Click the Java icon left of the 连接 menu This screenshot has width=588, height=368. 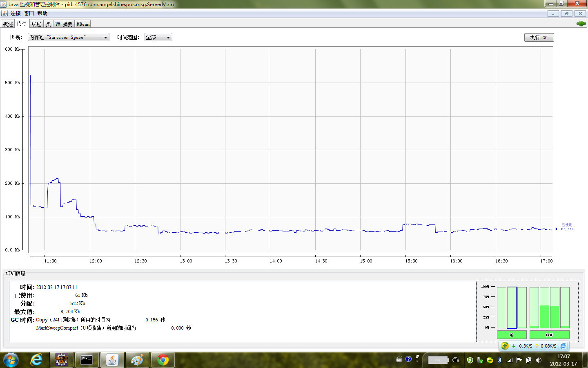click(x=4, y=13)
